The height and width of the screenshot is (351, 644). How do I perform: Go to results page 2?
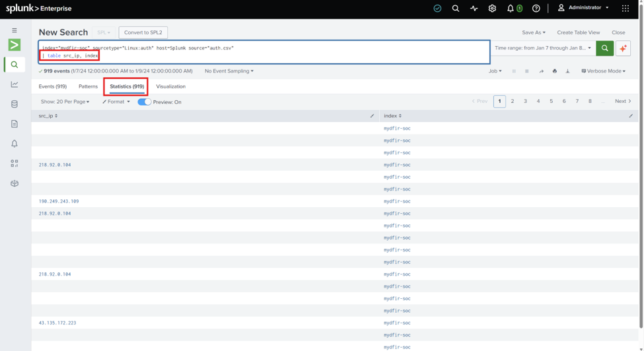click(x=512, y=102)
